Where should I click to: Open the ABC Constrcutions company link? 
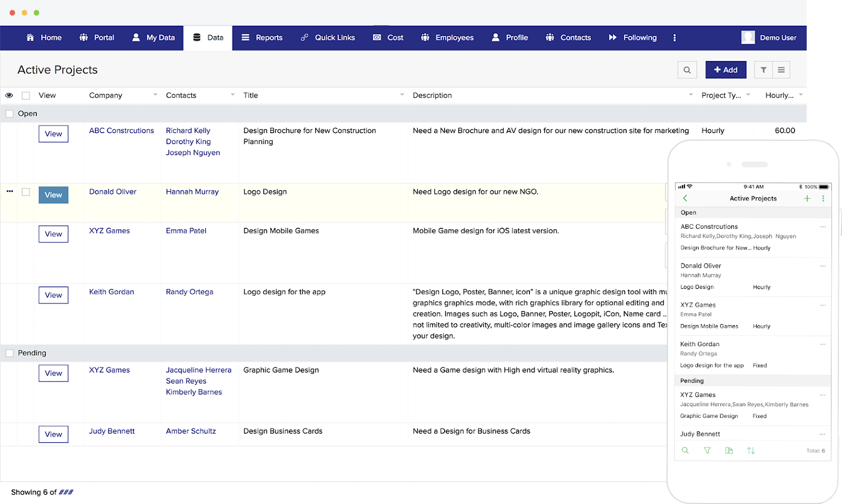[x=122, y=130]
